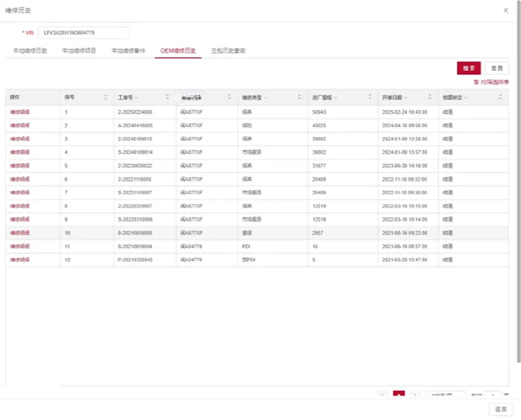Viewport: 521px width, 420px height.
Task: Click sort arrows on 开单日期 column
Action: click(x=430, y=98)
